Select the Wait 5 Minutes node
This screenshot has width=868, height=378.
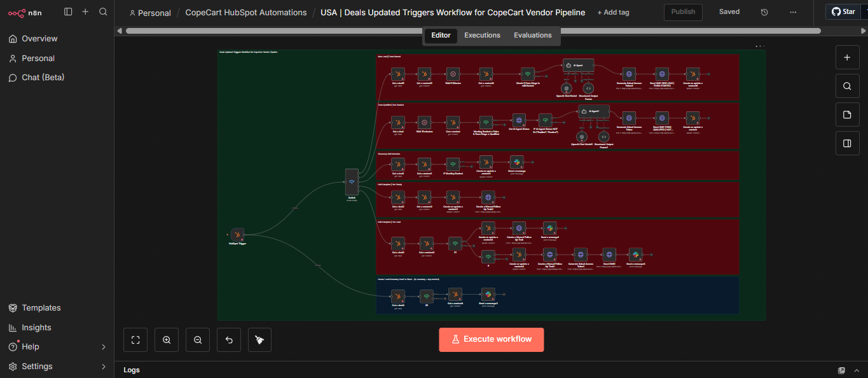tap(452, 74)
